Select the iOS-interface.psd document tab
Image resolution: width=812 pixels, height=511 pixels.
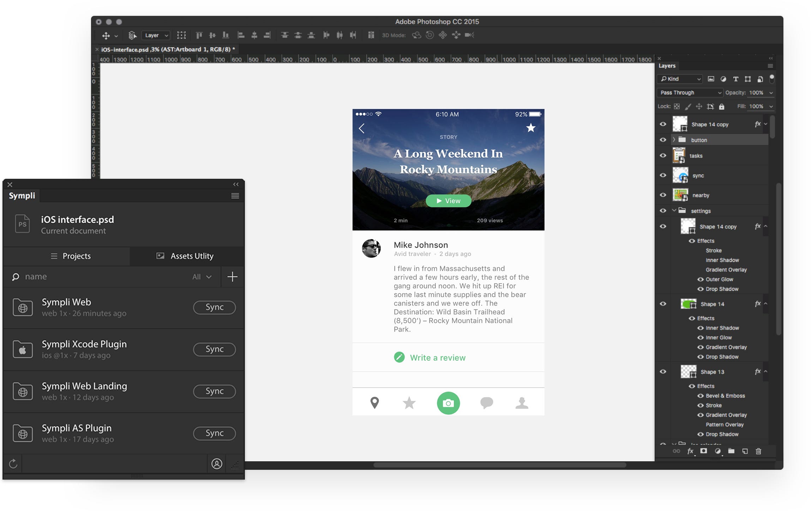165,49
